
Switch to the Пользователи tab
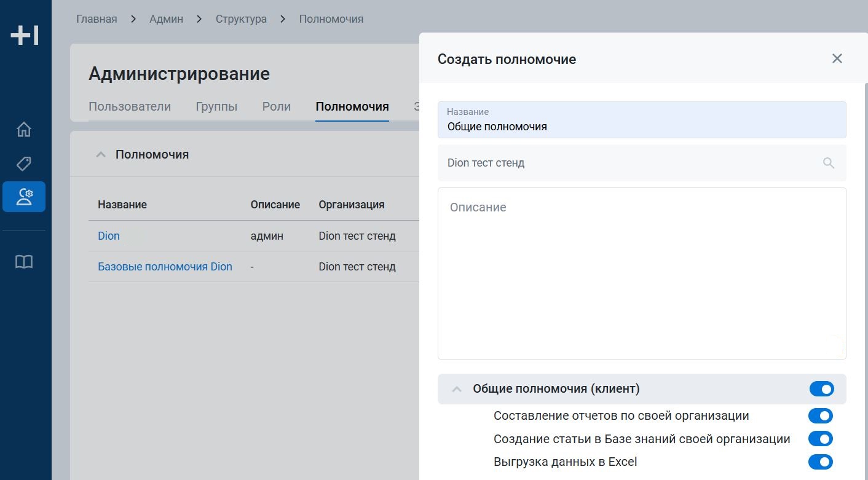click(x=130, y=106)
